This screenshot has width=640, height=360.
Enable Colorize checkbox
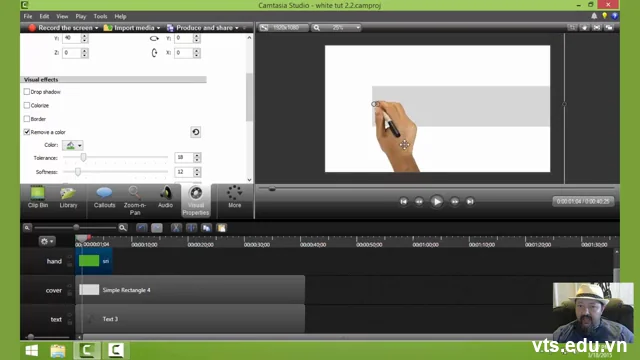click(x=27, y=105)
